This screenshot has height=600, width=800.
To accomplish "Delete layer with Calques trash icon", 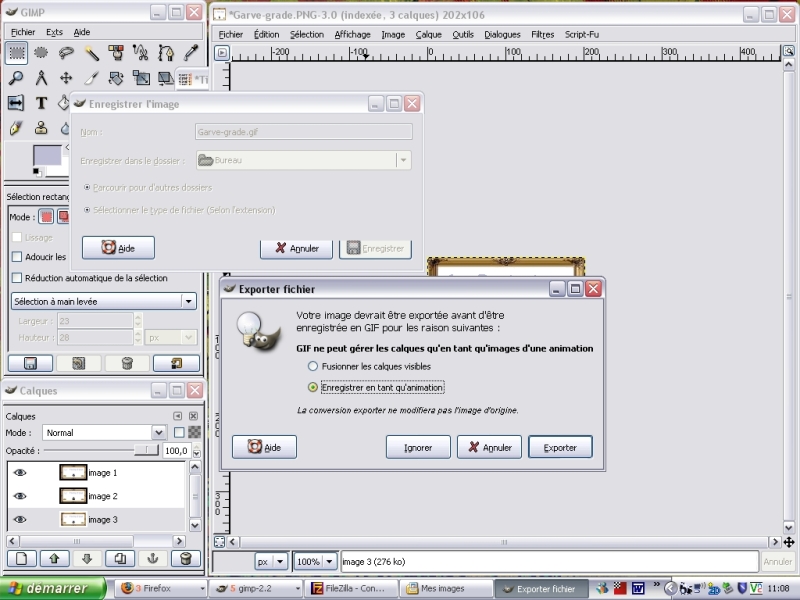I will tap(186, 559).
